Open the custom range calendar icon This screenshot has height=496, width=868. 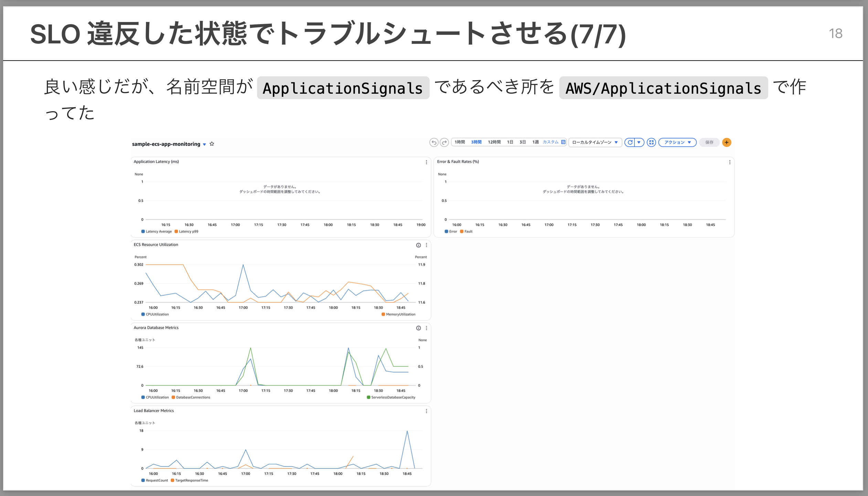563,142
